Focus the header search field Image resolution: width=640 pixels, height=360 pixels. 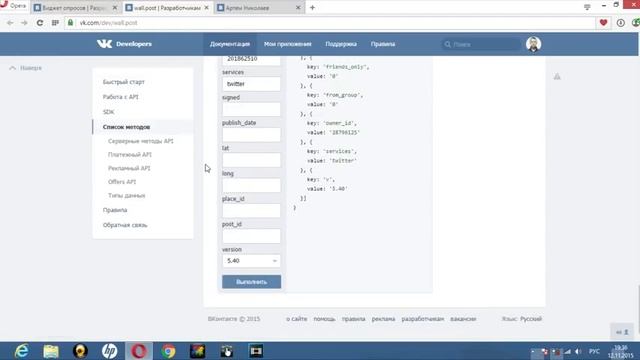coord(481,44)
